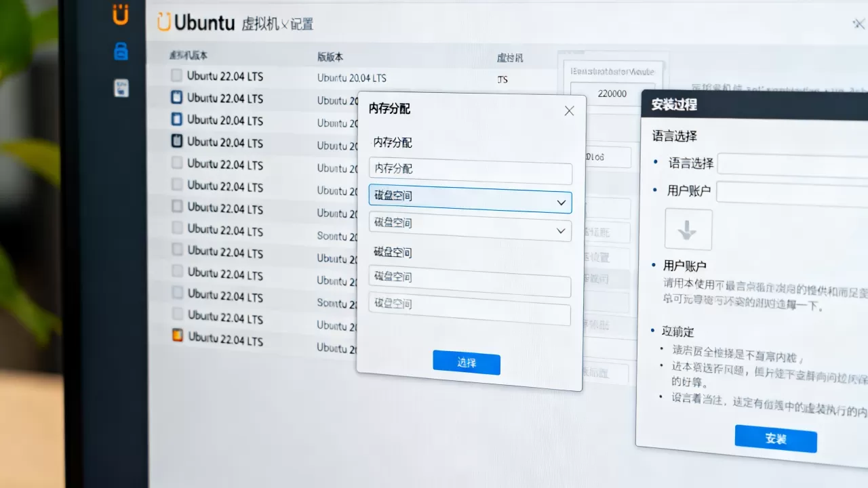Click the Ubuntu 20.04 LTS cell under 版本

pyautogui.click(x=351, y=78)
